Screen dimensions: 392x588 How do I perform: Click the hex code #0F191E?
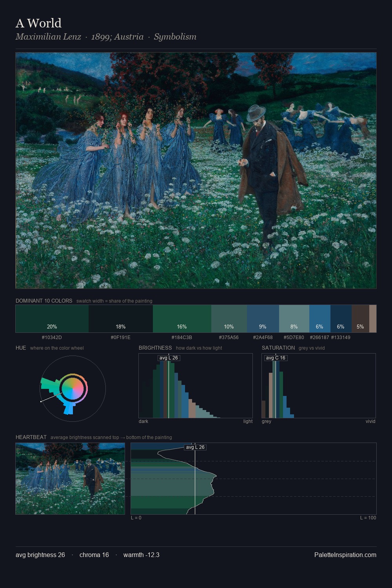[121, 337]
